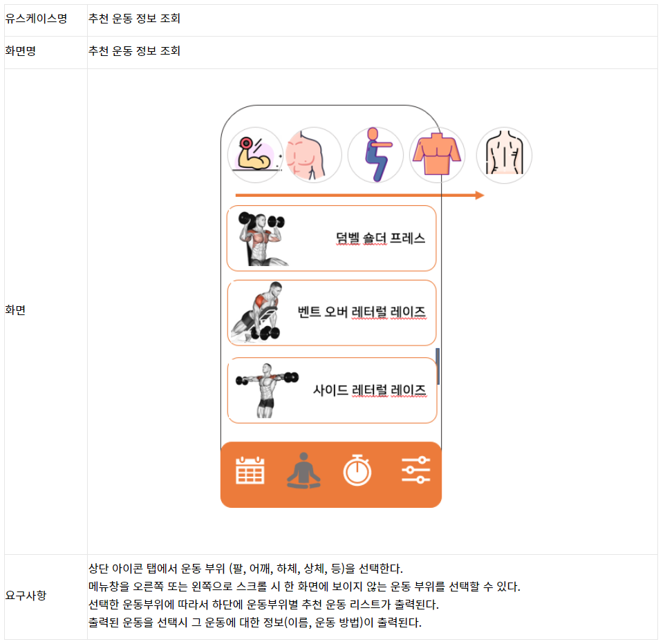Select the shoulder body part icon
Screen dimensions: 665x644
pyautogui.click(x=313, y=155)
